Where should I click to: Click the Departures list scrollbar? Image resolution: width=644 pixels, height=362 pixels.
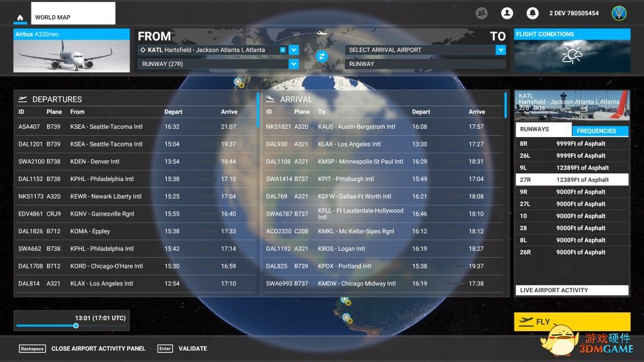coord(258,110)
